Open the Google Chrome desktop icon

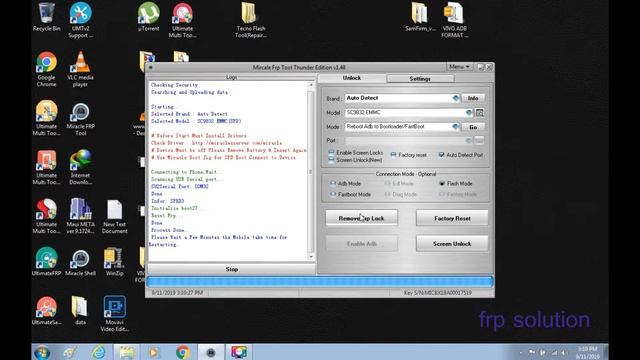click(x=47, y=69)
